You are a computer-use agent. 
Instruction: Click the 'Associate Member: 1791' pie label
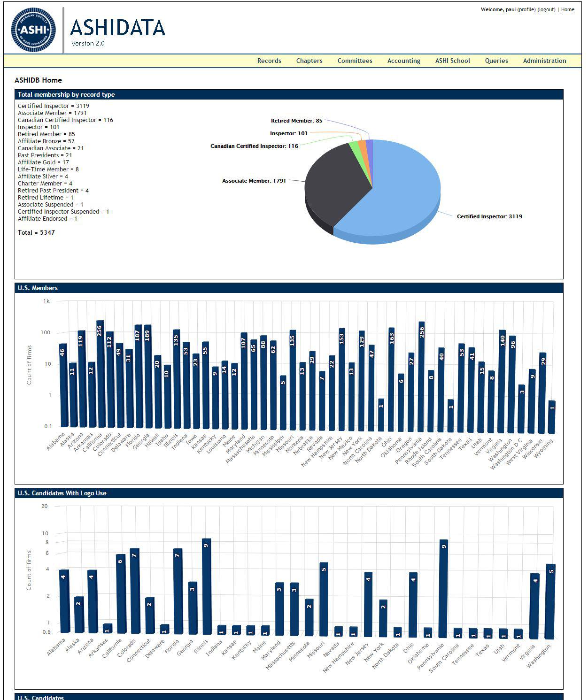(x=254, y=181)
